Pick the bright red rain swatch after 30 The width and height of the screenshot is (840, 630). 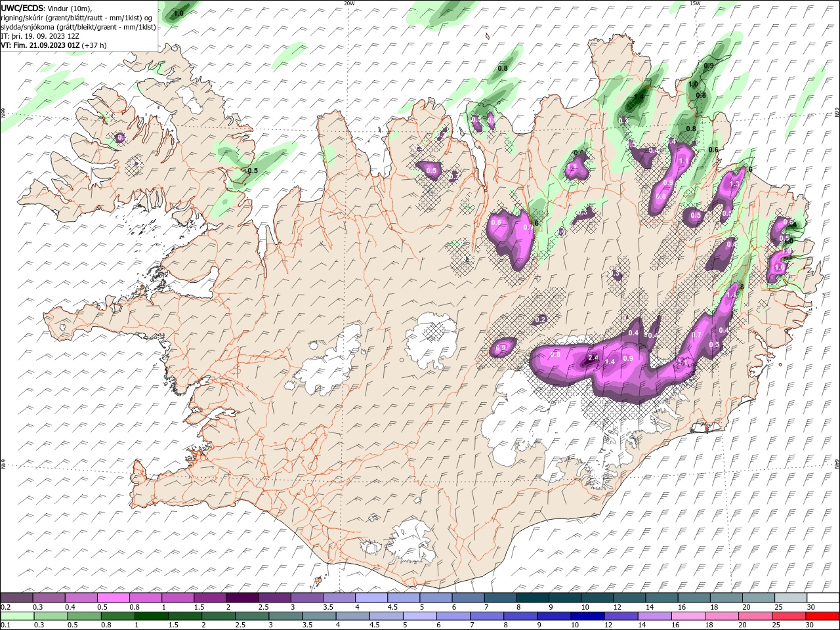(822, 616)
